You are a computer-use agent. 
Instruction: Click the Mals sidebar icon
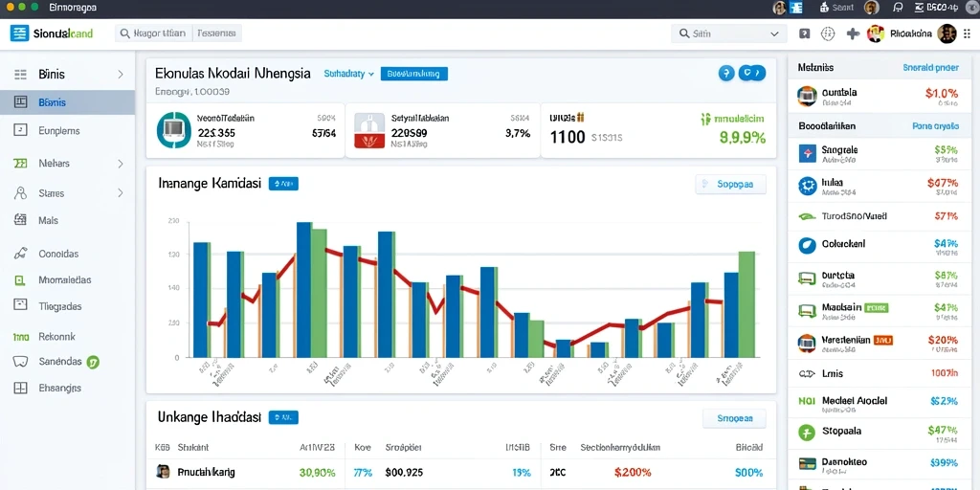coord(21,220)
